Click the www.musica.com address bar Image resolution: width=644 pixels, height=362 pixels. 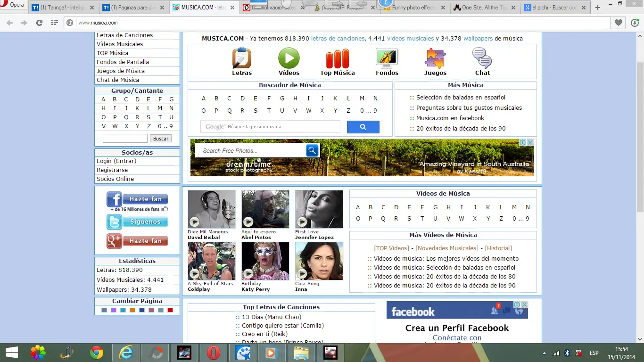[x=337, y=23]
